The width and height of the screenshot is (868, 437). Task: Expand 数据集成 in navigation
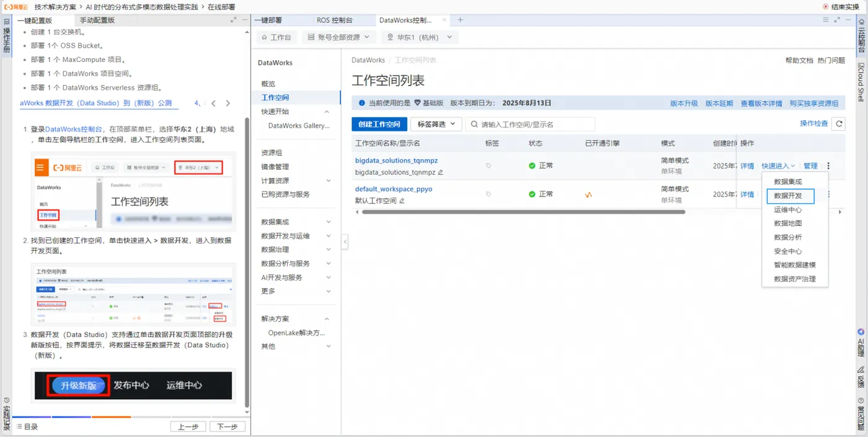click(x=328, y=222)
